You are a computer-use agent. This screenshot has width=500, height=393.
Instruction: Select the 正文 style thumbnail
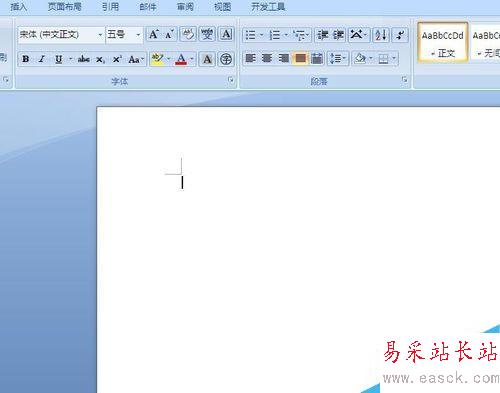click(x=443, y=43)
